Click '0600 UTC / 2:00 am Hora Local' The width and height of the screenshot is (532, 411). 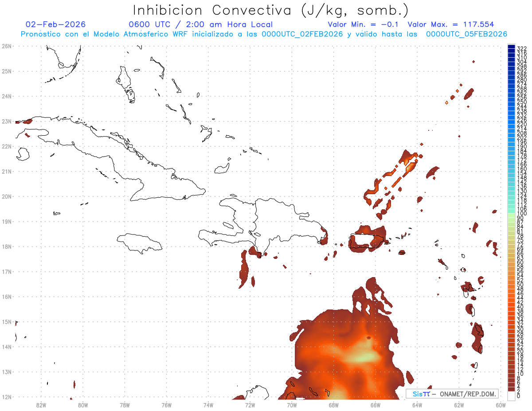pos(200,24)
